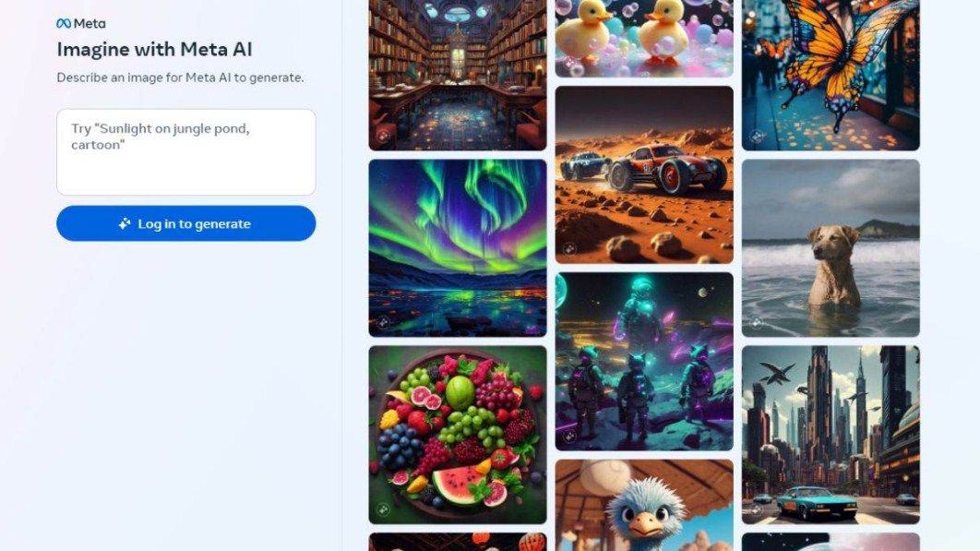Click sparkle icon on Log in button

tap(125, 223)
